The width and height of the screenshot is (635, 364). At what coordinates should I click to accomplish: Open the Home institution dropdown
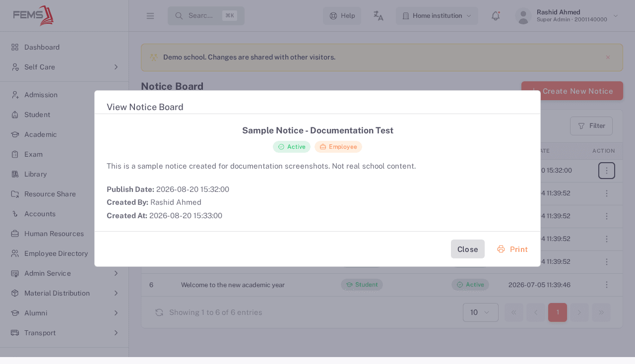pos(437,16)
